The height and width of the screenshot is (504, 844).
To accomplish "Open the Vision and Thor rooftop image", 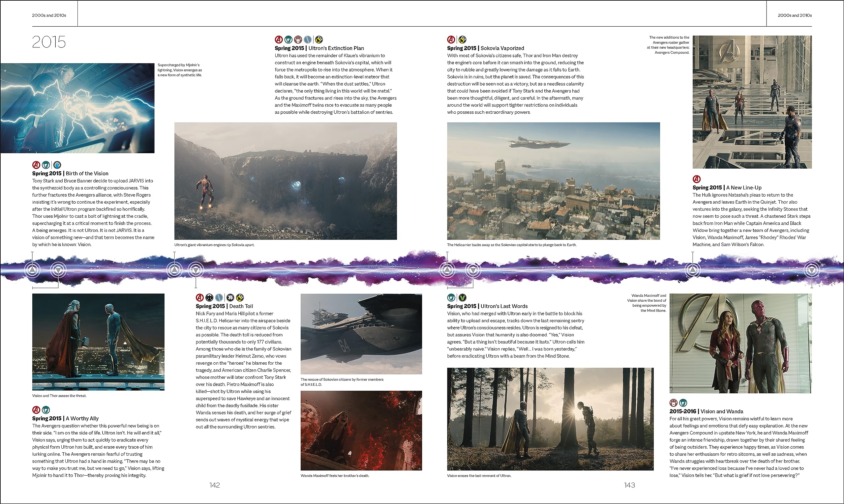I will (x=98, y=342).
